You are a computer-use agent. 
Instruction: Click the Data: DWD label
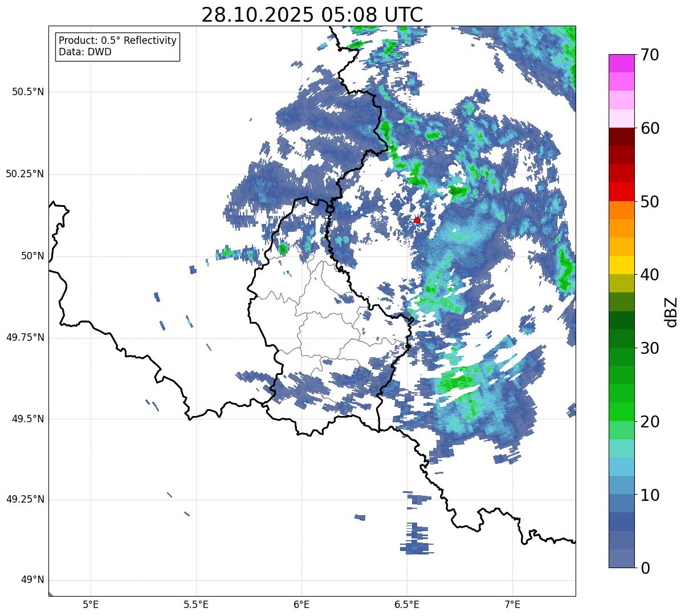pyautogui.click(x=85, y=52)
